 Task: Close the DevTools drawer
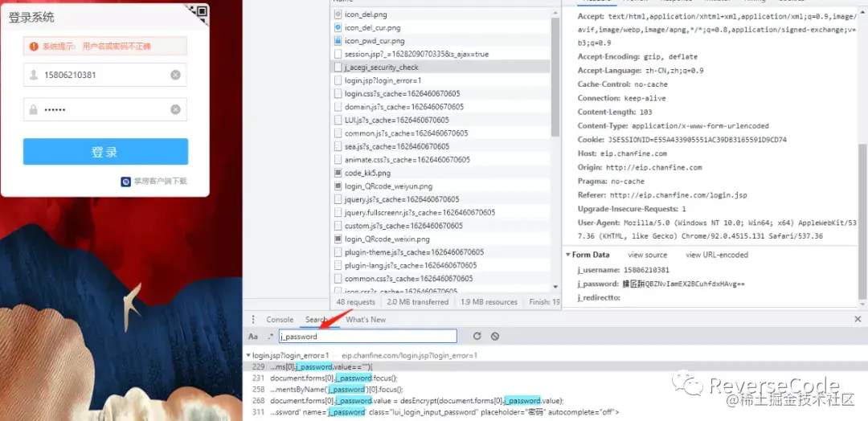point(858,319)
